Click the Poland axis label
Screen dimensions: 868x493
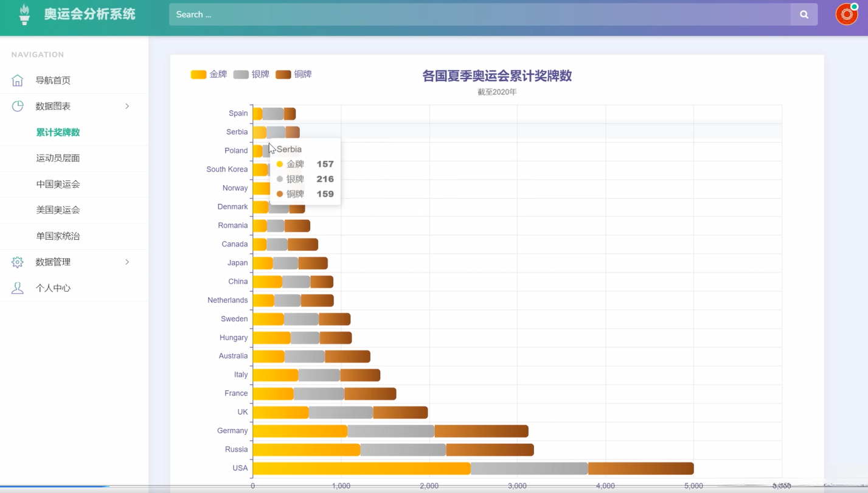coord(236,150)
